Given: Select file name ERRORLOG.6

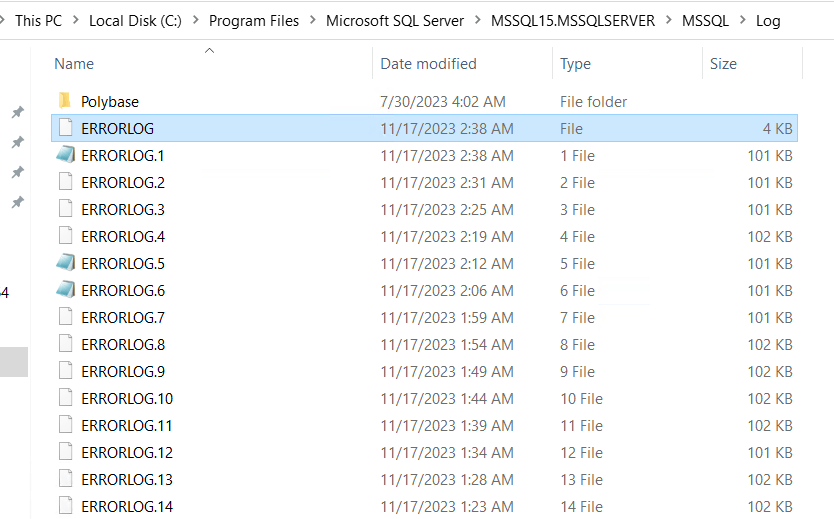Looking at the screenshot, I should [x=123, y=290].
